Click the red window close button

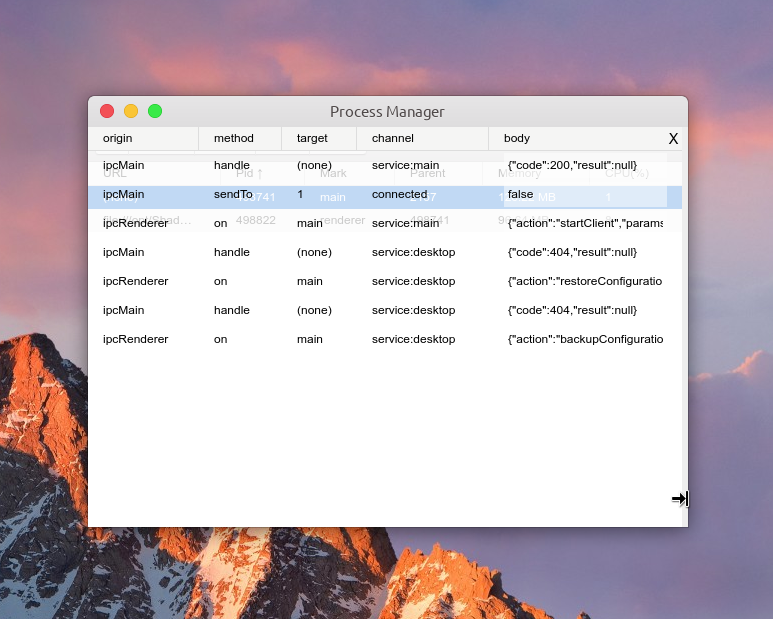pyautogui.click(x=107, y=111)
